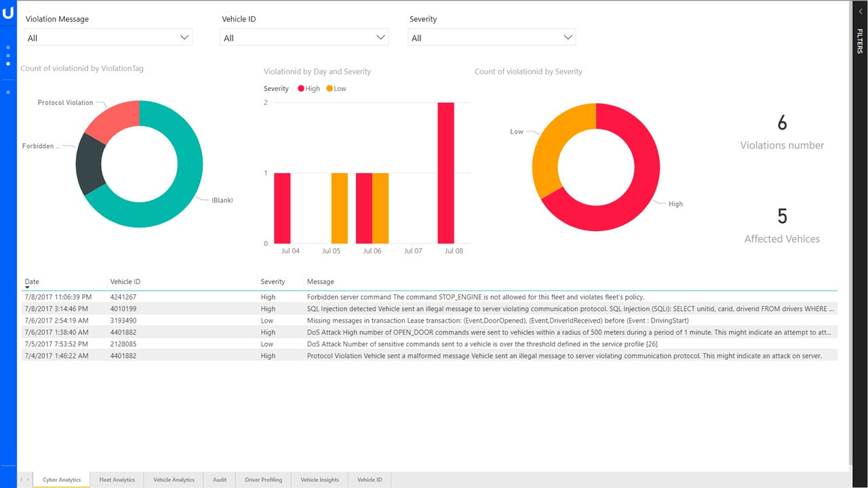The height and width of the screenshot is (488, 868).
Task: Click the Affected Vehicles card showing 5
Action: pos(782,226)
